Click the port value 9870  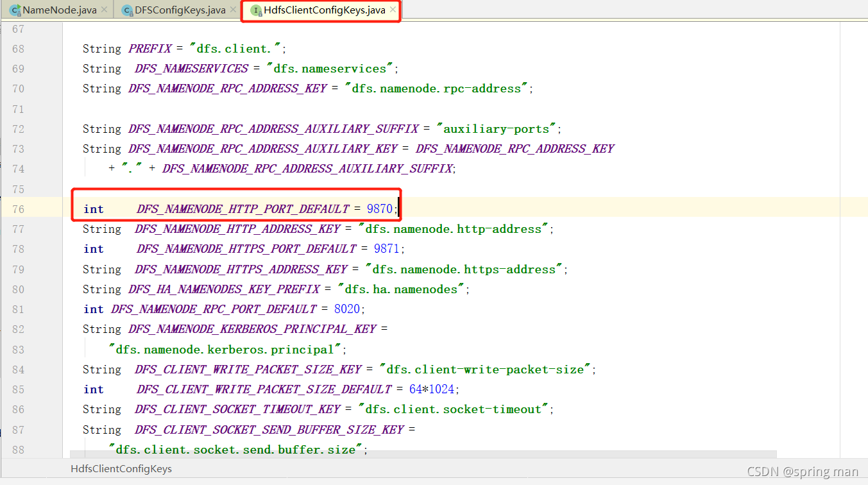379,209
